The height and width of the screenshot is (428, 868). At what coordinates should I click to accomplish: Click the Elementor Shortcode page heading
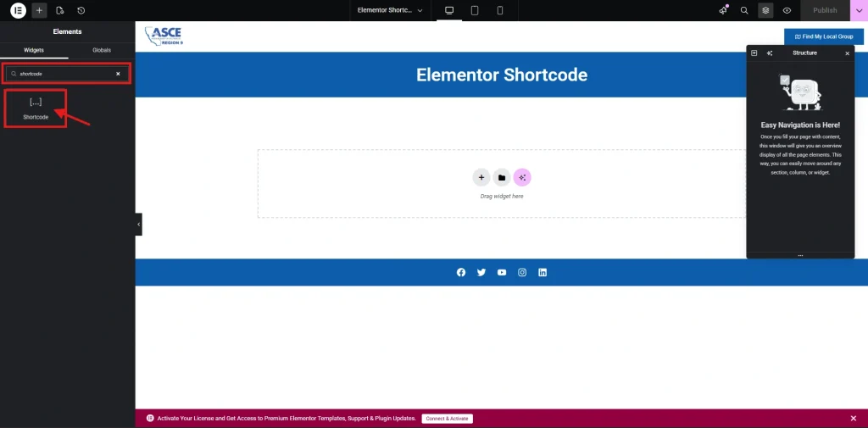click(502, 75)
